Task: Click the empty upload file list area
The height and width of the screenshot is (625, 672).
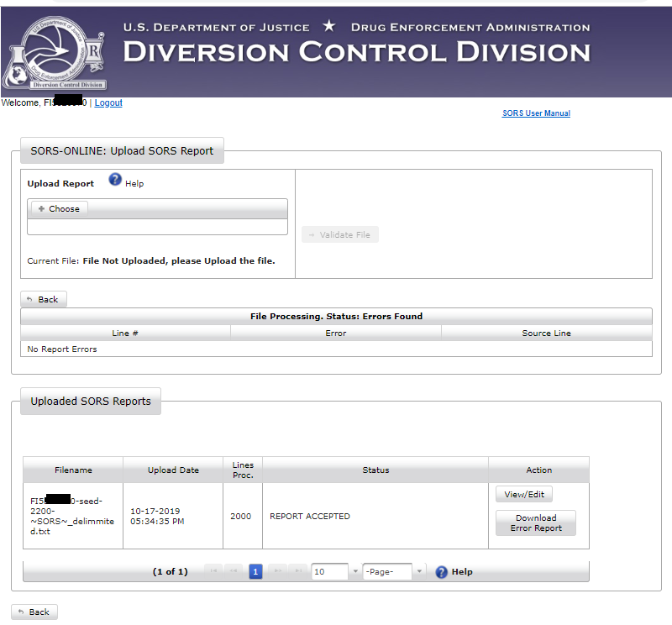Action: tap(157, 227)
